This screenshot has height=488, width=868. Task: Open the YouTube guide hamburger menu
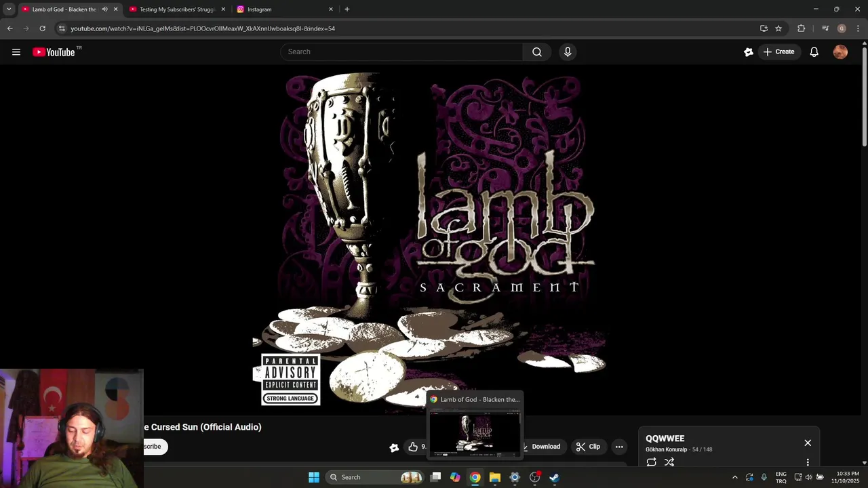point(16,52)
